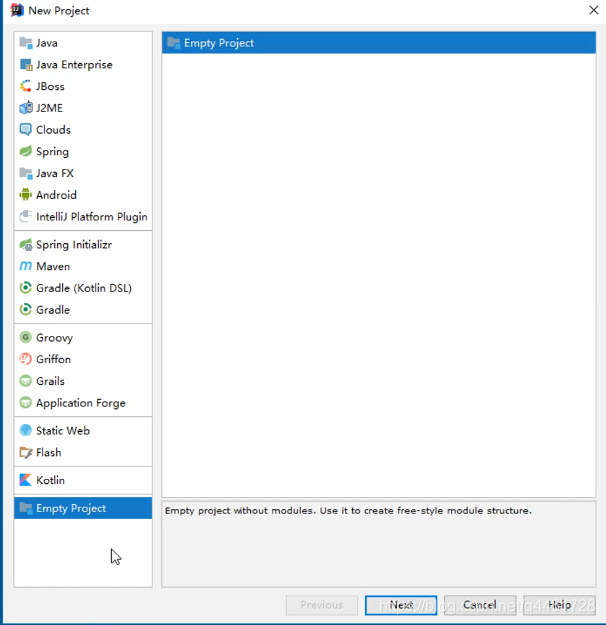Choose Java Enterprise project type
Viewport: 606px width, 625px height.
tap(83, 65)
